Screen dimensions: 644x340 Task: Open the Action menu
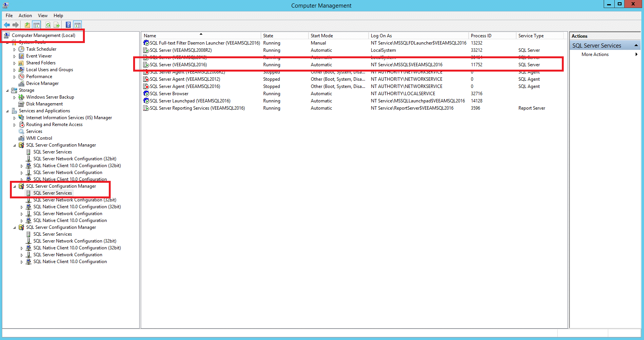pyautogui.click(x=25, y=16)
